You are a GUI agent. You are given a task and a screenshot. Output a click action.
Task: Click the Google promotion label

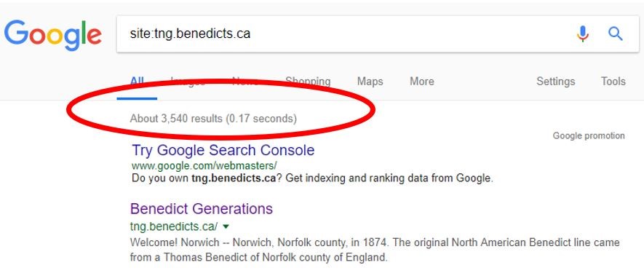tap(589, 135)
